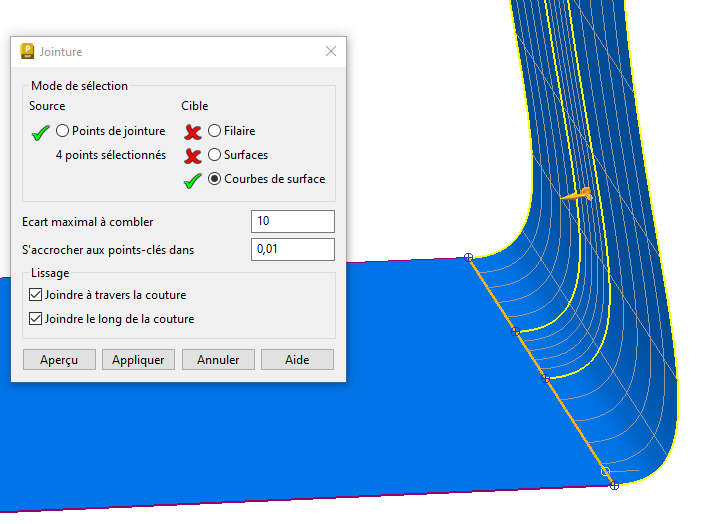Select the Courbes de surface radio button
Screen dimensions: 726x524
click(x=215, y=179)
